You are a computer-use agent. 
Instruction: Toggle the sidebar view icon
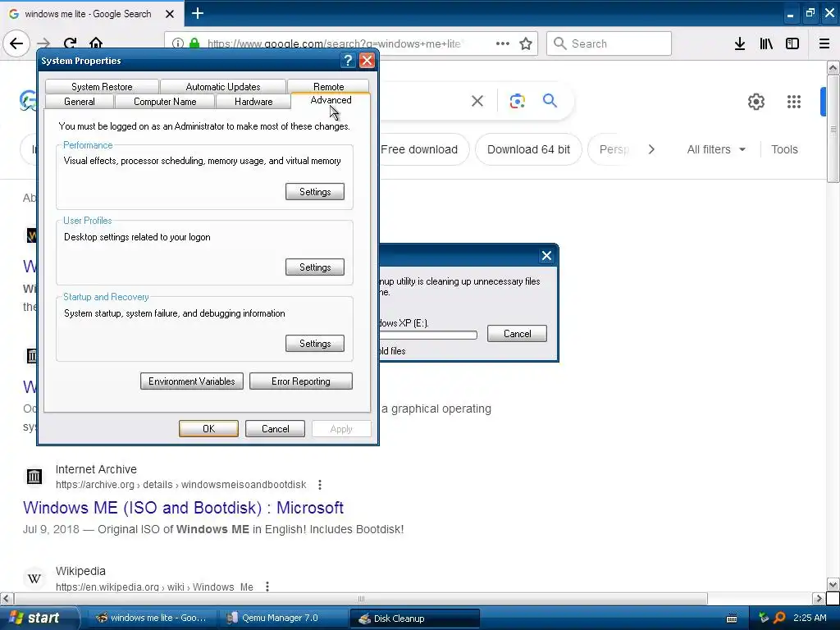792,43
